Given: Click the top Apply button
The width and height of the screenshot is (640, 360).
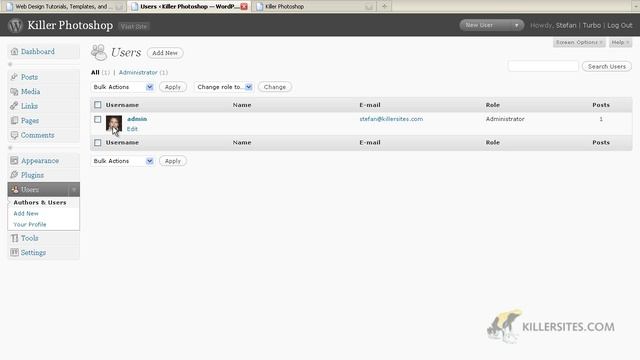Looking at the screenshot, I should (x=173, y=87).
